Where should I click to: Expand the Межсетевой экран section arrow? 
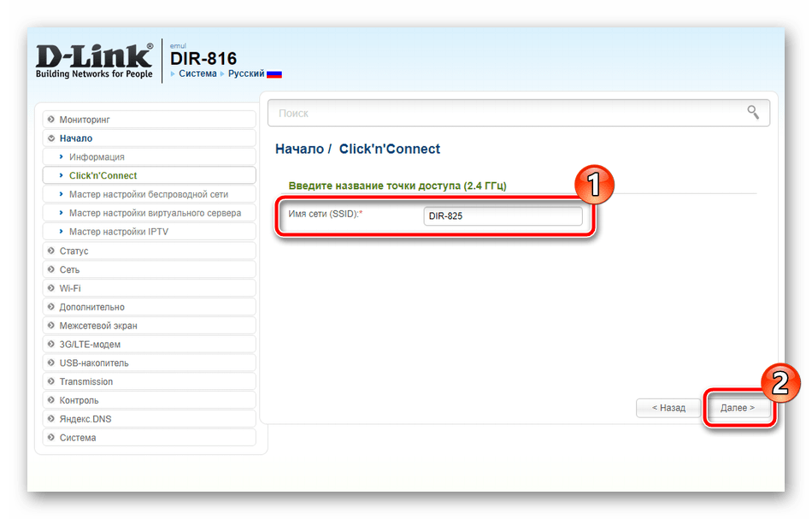(50, 325)
